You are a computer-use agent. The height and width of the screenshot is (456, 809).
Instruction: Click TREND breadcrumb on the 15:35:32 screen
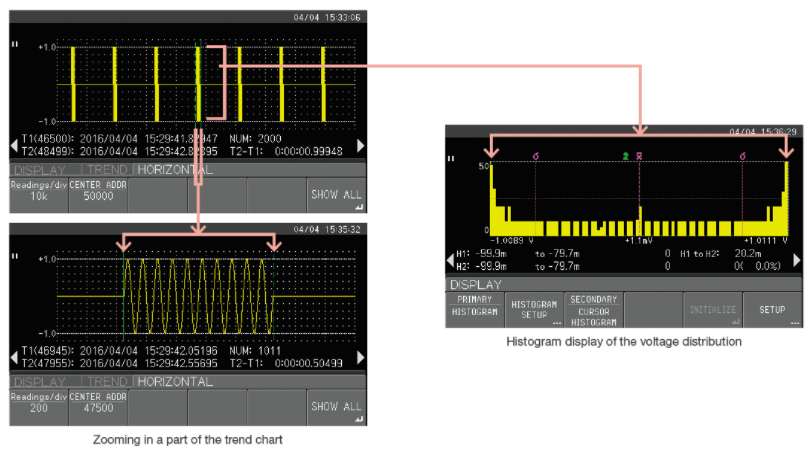pos(107,382)
